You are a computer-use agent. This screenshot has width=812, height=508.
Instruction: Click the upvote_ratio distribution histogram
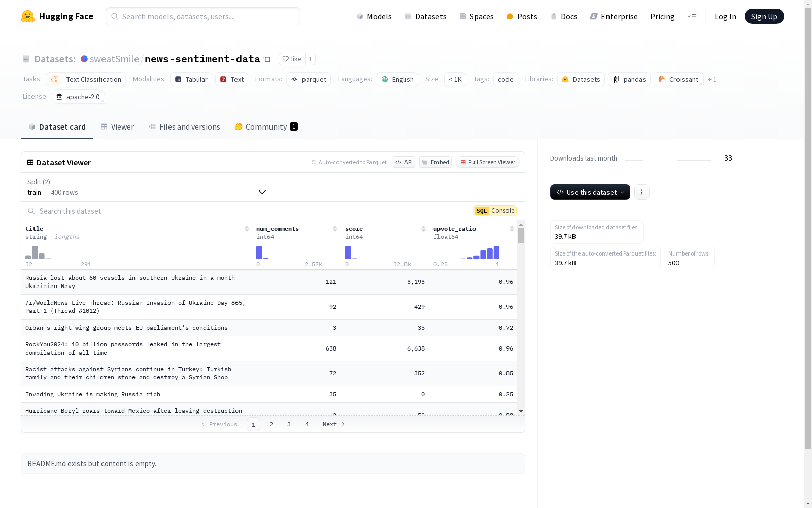pyautogui.click(x=466, y=252)
